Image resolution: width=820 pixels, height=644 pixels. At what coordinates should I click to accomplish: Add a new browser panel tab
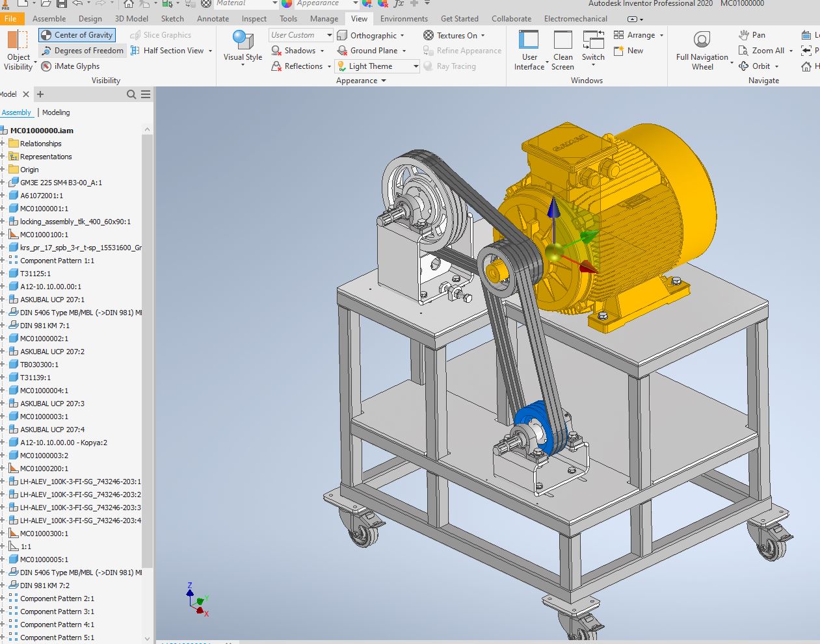(x=40, y=94)
